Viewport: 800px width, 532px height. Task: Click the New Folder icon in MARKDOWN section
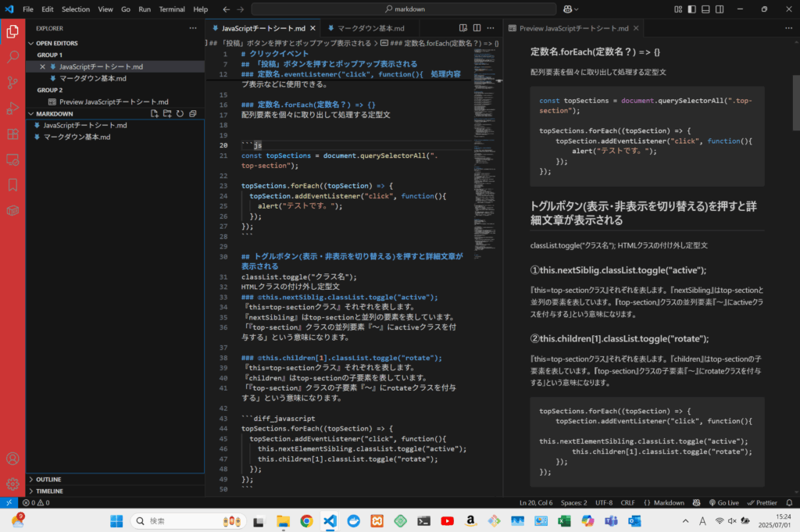(x=167, y=114)
